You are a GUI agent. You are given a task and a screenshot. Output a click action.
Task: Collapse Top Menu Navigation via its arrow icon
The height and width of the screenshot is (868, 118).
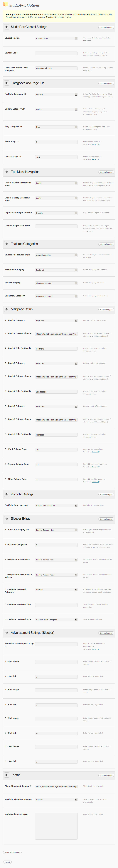click(7, 172)
